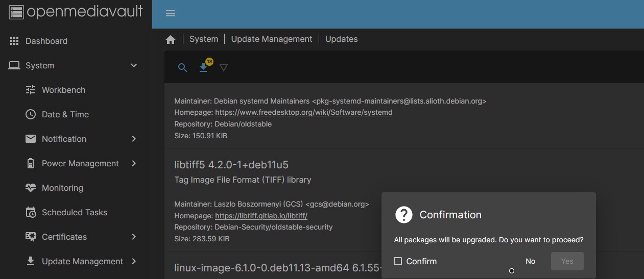644x279 pixels.
Task: Go to Dashboard in sidebar
Action: tap(46, 41)
